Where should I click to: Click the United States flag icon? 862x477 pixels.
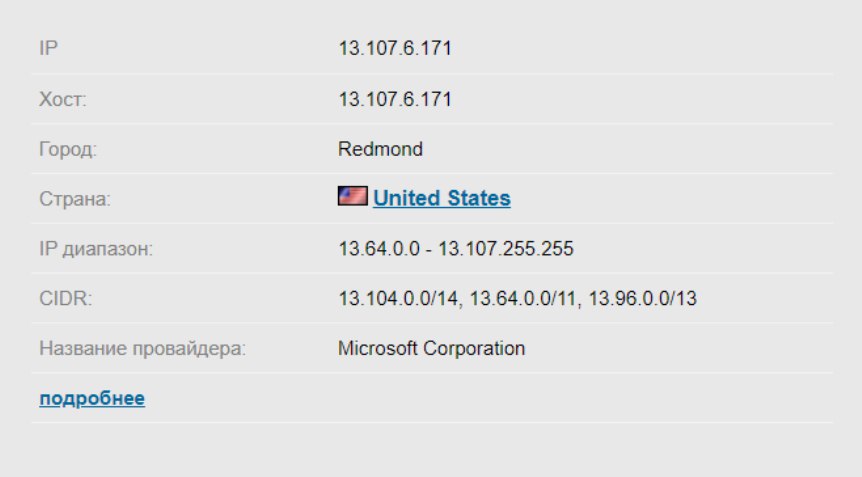(352, 196)
